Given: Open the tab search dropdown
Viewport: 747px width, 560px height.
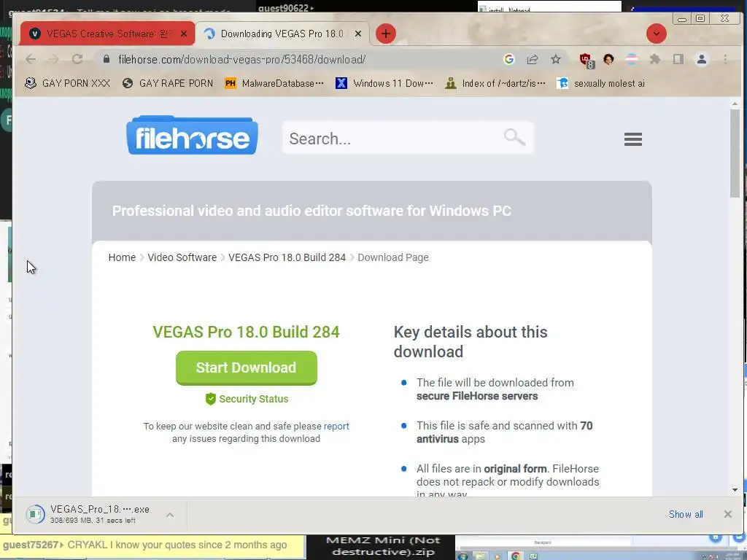Looking at the screenshot, I should pyautogui.click(x=656, y=34).
